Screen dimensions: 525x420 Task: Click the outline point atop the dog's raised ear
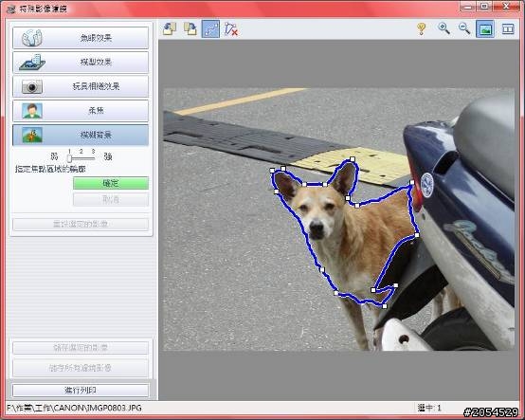tap(353, 159)
